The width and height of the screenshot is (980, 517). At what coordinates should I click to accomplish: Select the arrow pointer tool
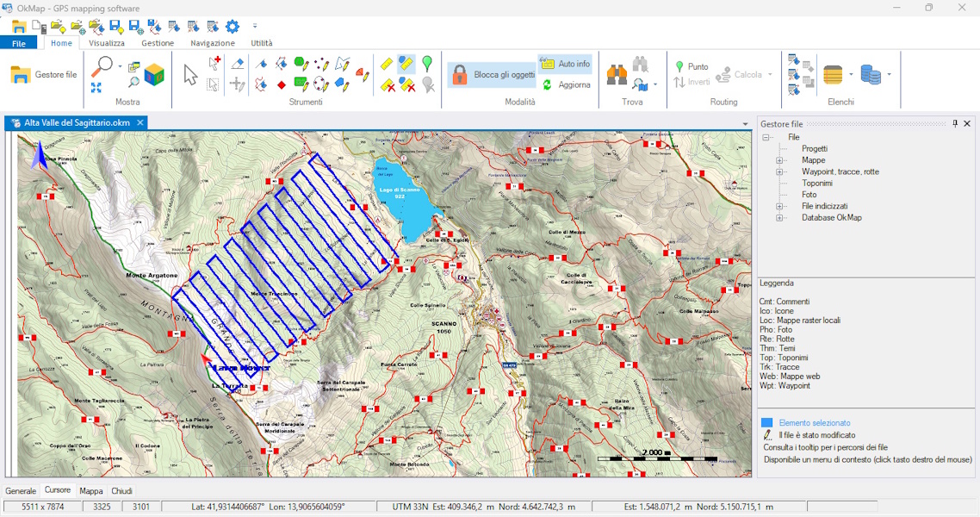pos(190,74)
